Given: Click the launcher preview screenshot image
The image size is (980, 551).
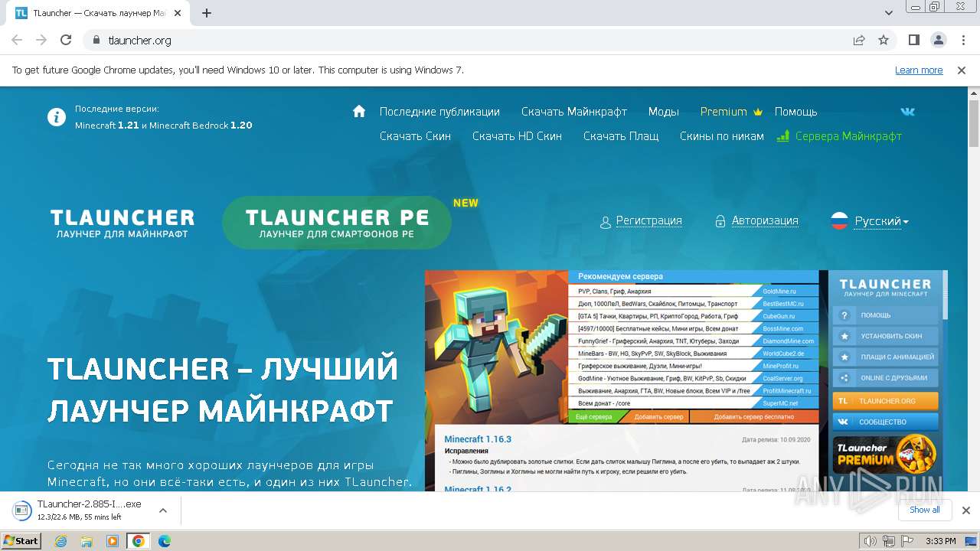Looking at the screenshot, I should click(686, 380).
